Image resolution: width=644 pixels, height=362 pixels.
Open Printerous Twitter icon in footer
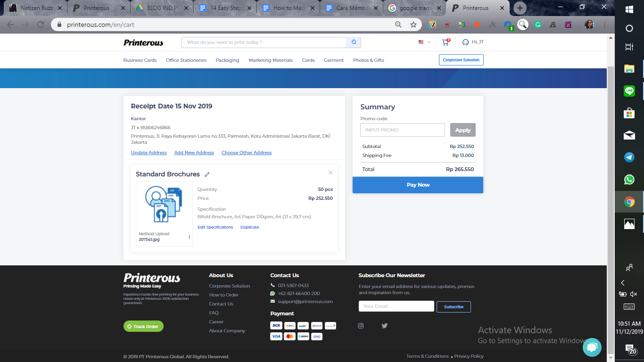coord(384,326)
